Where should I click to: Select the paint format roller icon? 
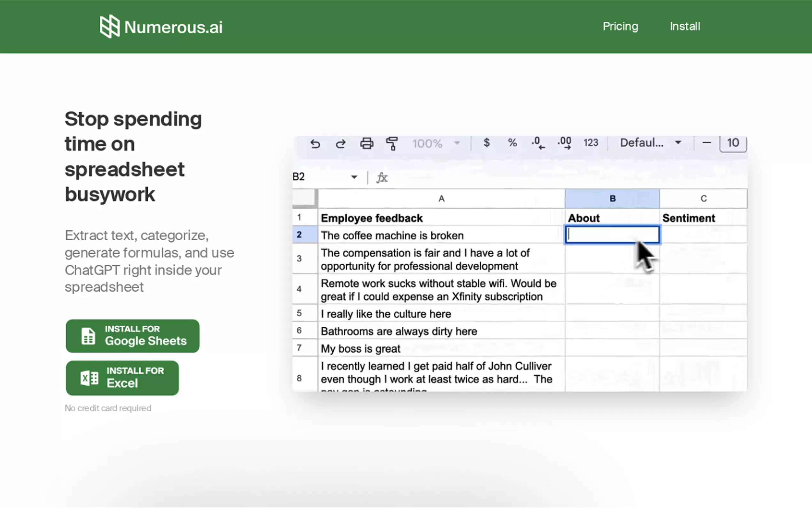click(392, 144)
